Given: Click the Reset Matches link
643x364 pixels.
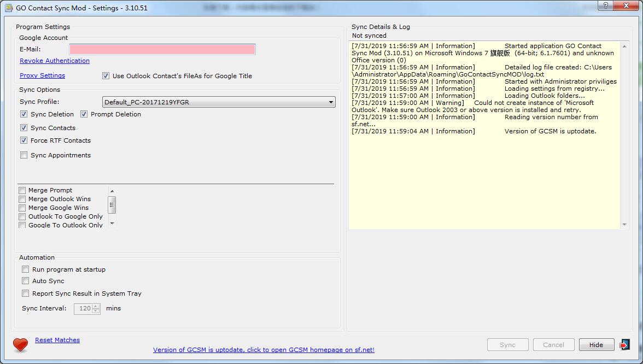Looking at the screenshot, I should 57,339.
